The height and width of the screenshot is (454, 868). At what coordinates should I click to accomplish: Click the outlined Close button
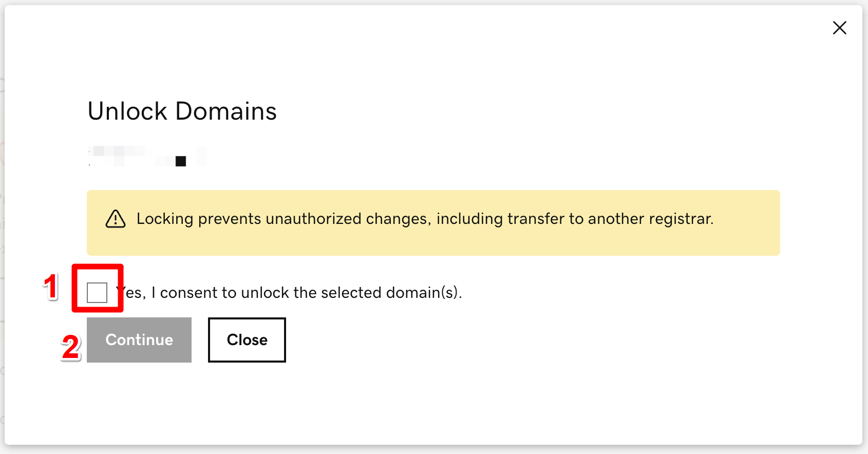pos(247,340)
